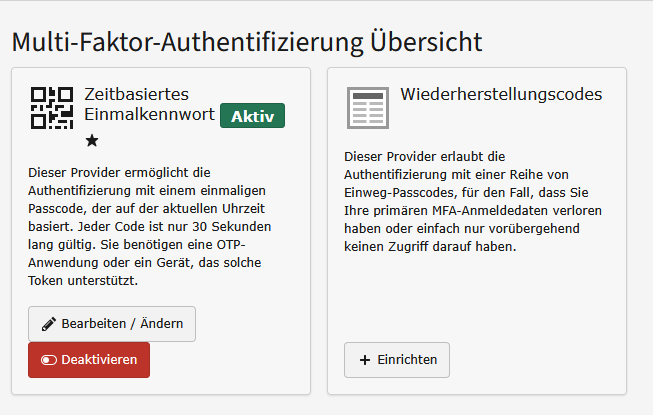Click the plus icon in Einrichten button
Image resolution: width=653 pixels, height=415 pixels.
(365, 360)
